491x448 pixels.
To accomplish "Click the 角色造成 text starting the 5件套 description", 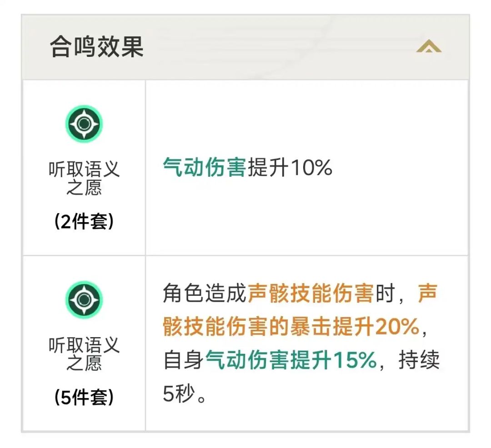I will tap(205, 294).
